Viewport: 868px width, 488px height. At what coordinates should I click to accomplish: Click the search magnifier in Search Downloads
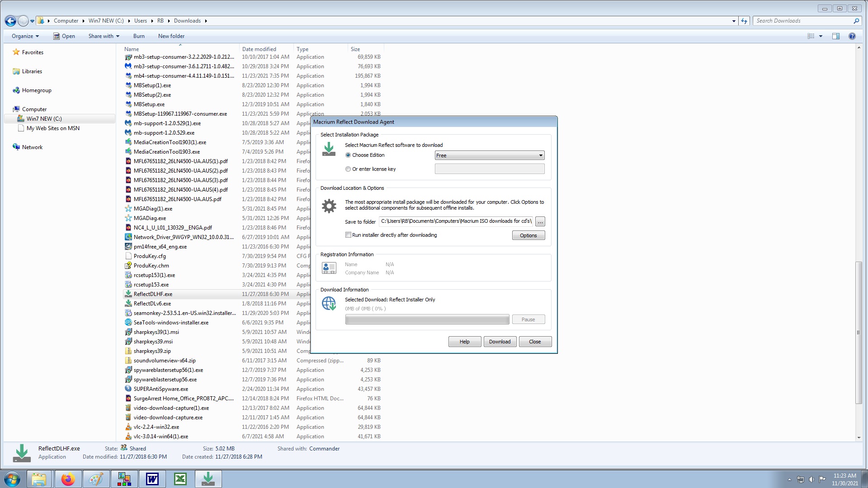pyautogui.click(x=856, y=21)
